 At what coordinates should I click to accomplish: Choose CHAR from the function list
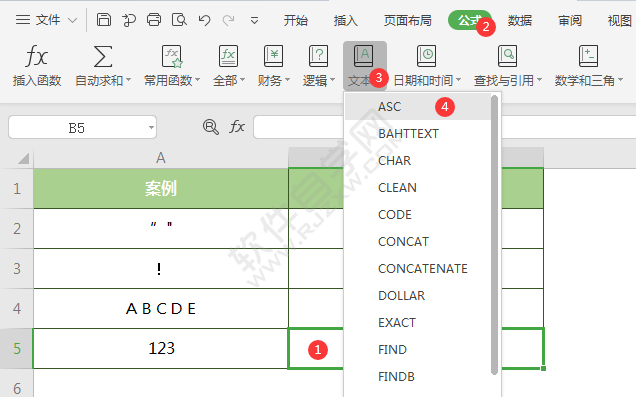pyautogui.click(x=418, y=161)
